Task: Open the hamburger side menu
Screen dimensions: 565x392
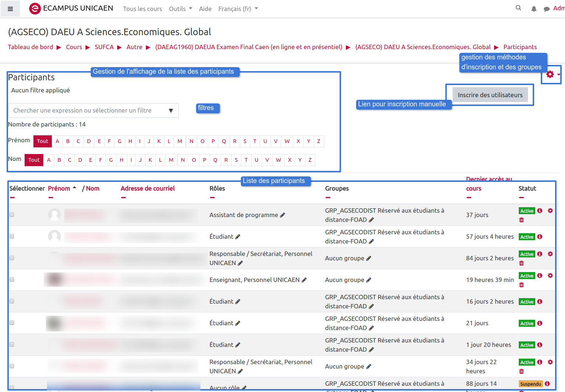Action: (10, 9)
